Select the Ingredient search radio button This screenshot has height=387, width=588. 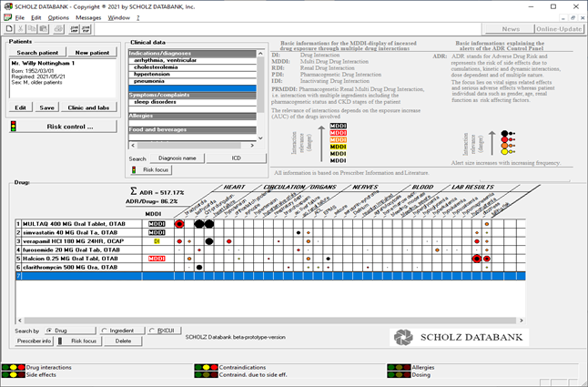(x=105, y=331)
